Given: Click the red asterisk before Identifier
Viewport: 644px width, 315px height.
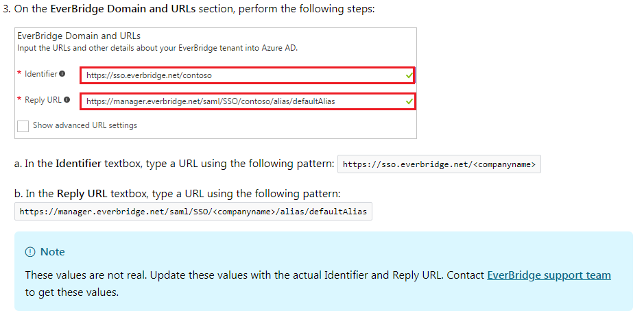Looking at the screenshot, I should [19, 74].
